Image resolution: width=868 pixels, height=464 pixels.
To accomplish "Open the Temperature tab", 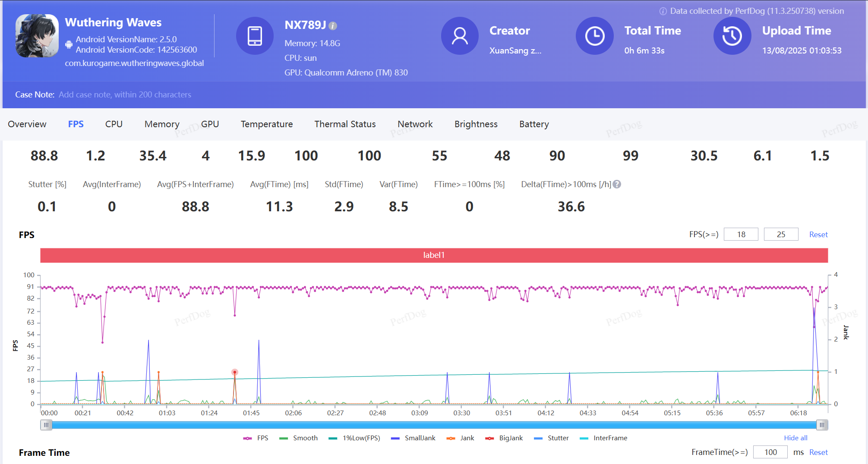I will click(267, 124).
